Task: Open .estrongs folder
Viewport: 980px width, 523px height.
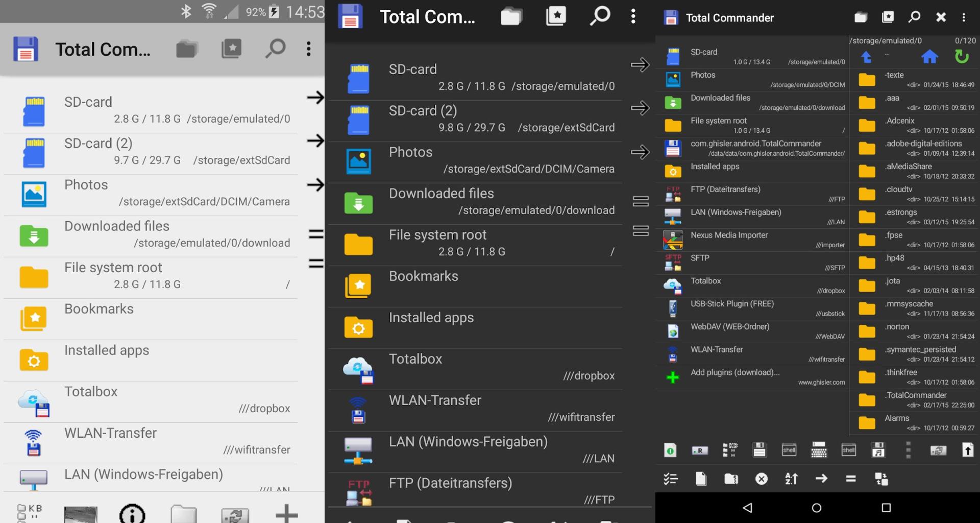Action: (915, 217)
